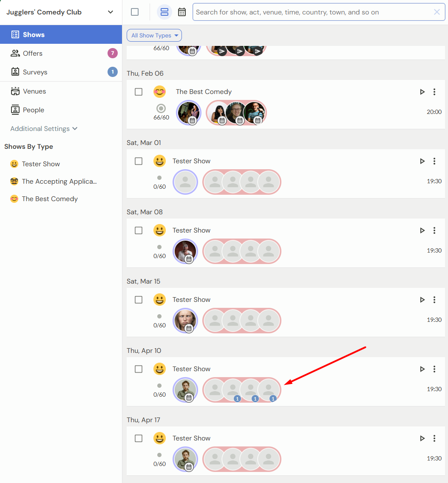This screenshot has width=448, height=483.
Task: Go to Venues page
Action: coord(61,91)
